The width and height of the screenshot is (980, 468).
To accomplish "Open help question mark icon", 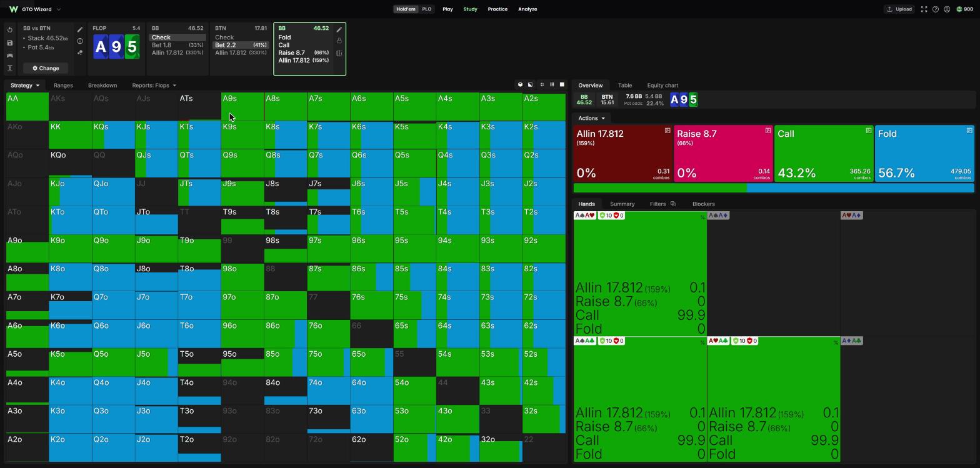I will click(936, 9).
